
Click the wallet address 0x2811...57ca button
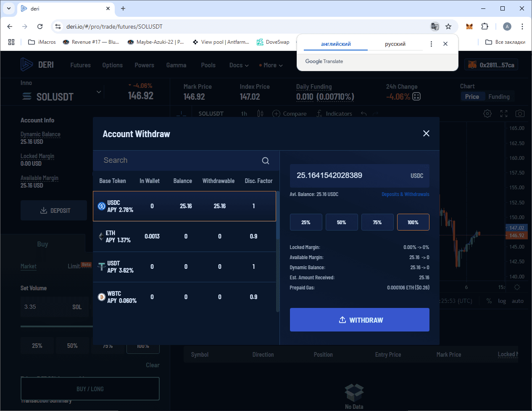(x=491, y=65)
